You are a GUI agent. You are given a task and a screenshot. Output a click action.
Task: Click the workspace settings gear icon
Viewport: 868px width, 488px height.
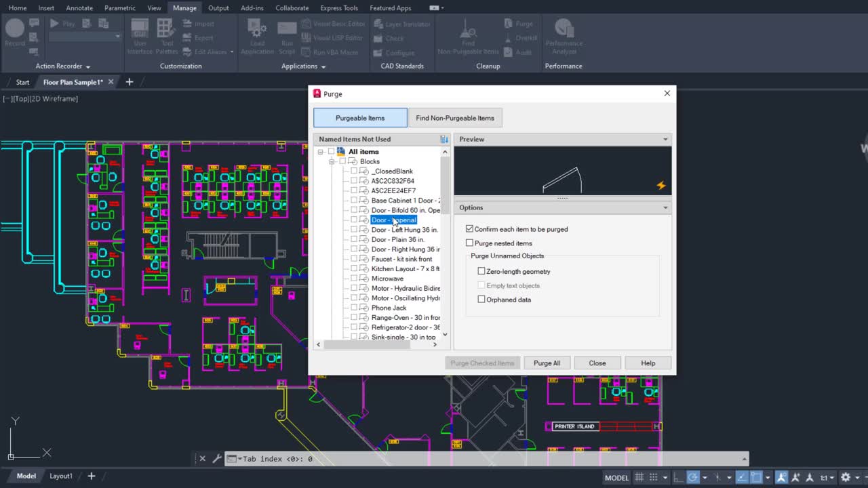[x=845, y=477]
